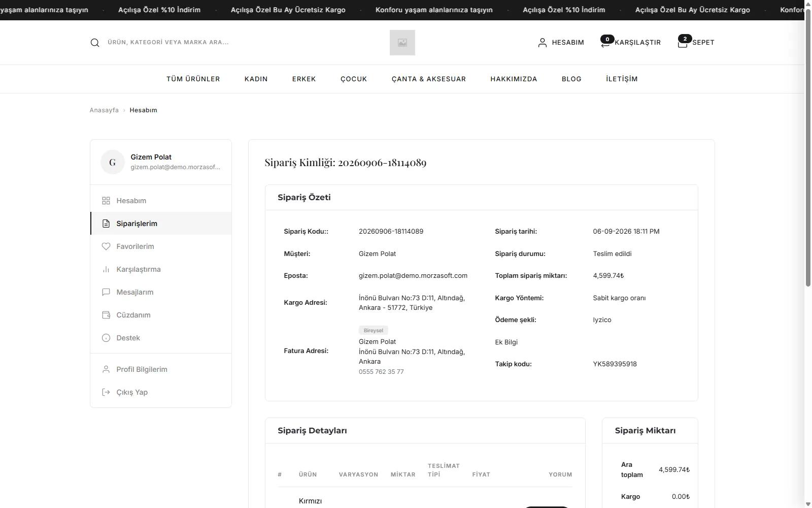Click the Destek support icon
This screenshot has height=508, width=812.
point(106,338)
